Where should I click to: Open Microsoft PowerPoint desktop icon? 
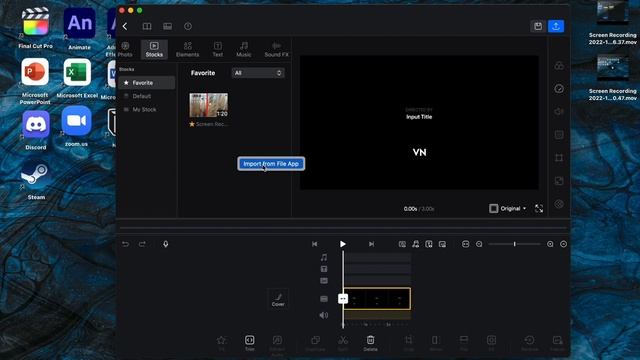[35, 81]
